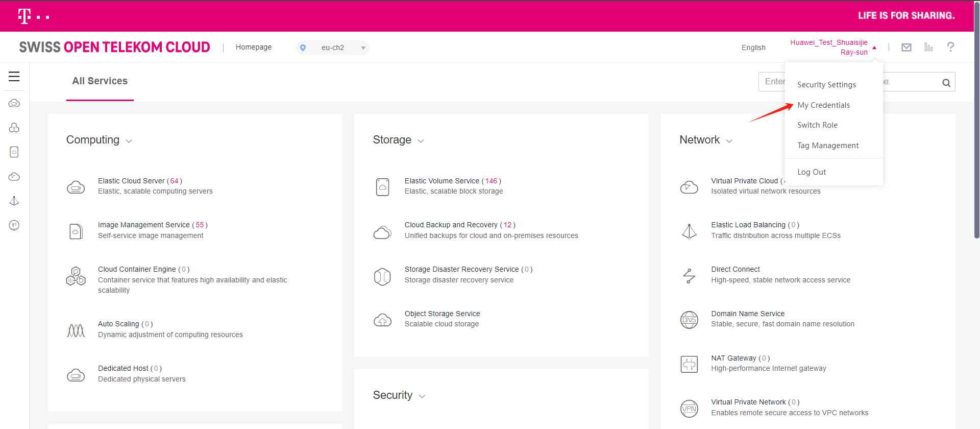Image resolution: width=980 pixels, height=429 pixels.
Task: Open the Object Storage Service link
Action: [x=443, y=314]
